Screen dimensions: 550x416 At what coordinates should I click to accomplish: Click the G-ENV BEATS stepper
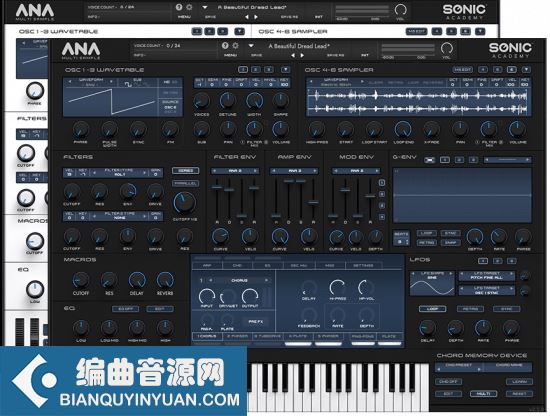401,239
